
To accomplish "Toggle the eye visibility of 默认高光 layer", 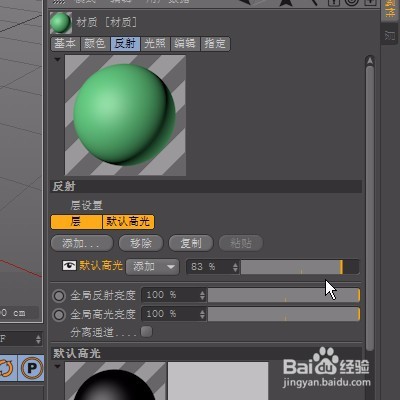I will coord(69,266).
